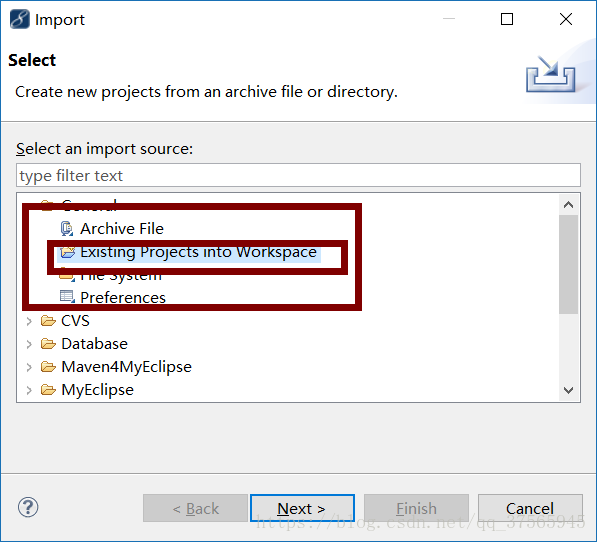Click the MyEclipse folder icon
This screenshot has width=597, height=542.
point(48,389)
